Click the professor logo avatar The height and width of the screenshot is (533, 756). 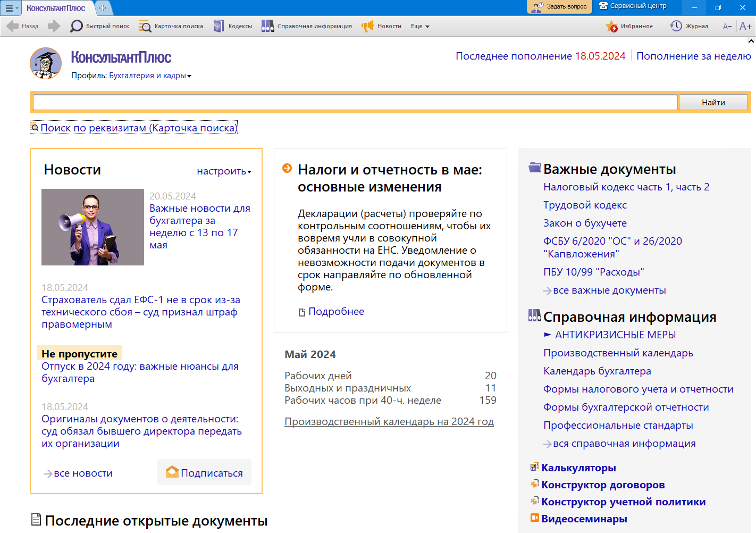(x=46, y=63)
